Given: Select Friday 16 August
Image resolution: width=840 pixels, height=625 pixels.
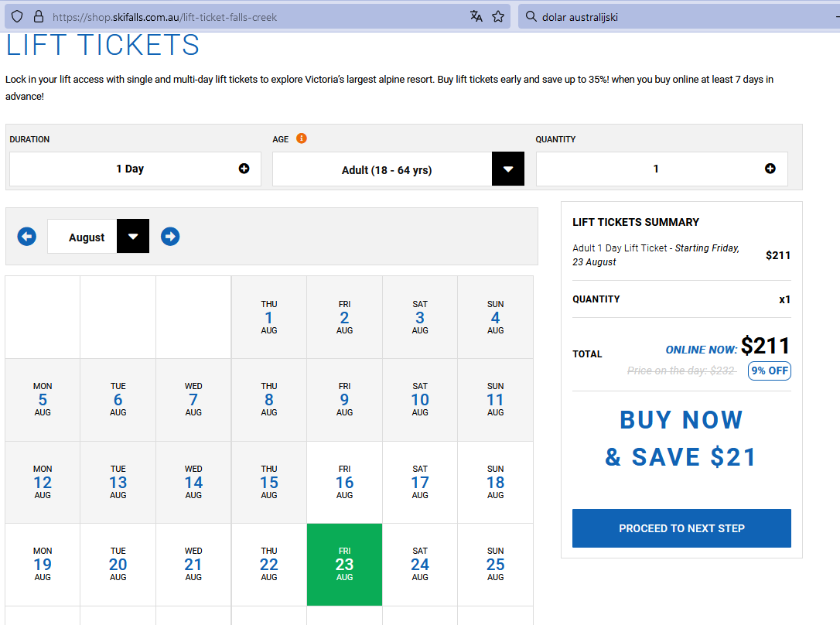Looking at the screenshot, I should pos(344,482).
